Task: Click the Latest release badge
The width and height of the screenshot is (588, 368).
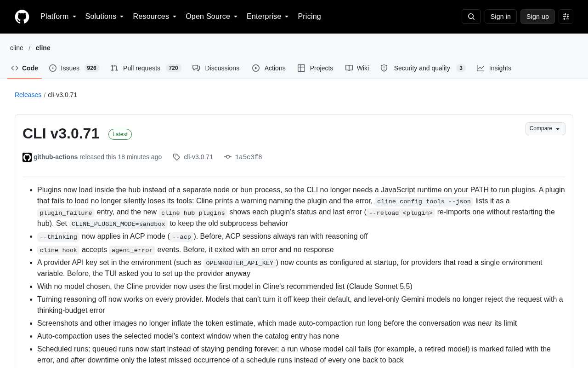Action: [120, 134]
